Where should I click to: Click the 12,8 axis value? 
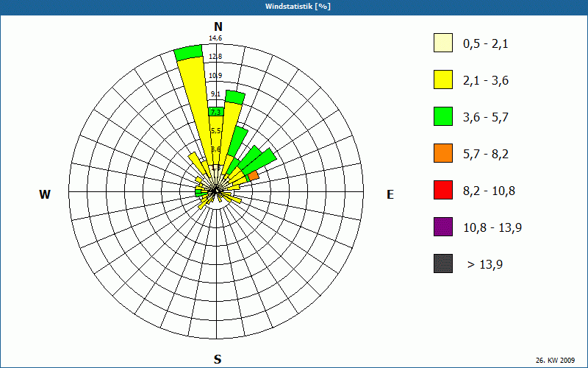(215, 57)
